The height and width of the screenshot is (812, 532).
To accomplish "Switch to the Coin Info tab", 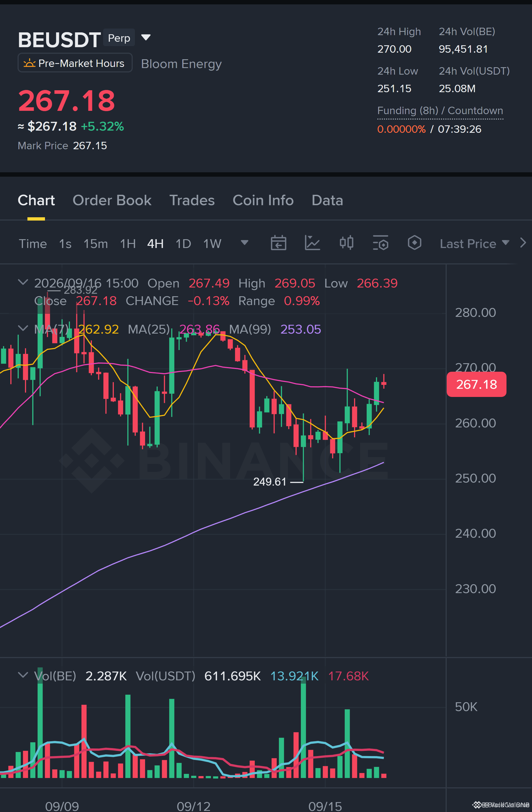I will click(263, 200).
